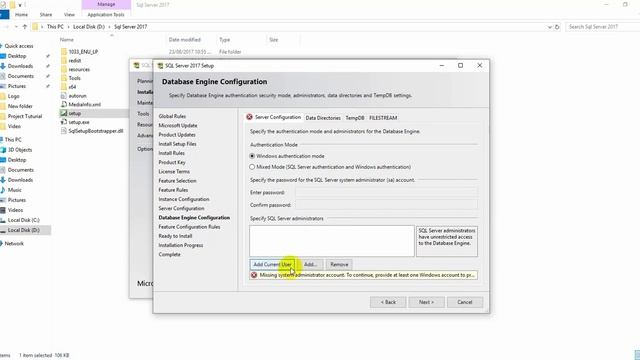Switch to the Data Directories tab

coord(323,118)
